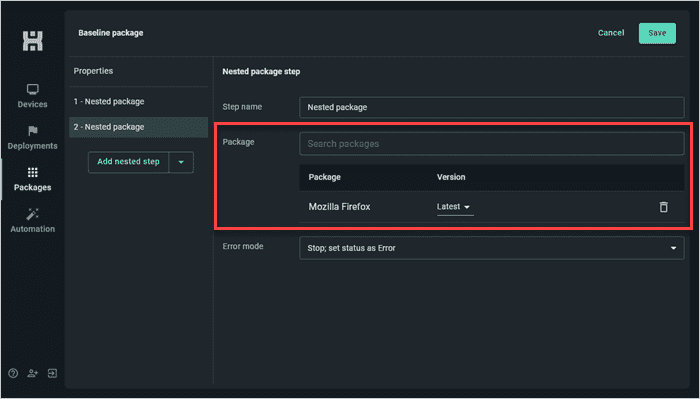Screen dimensions: 700x399
Task: Click the PDQ Connect logo icon
Action: click(x=33, y=41)
